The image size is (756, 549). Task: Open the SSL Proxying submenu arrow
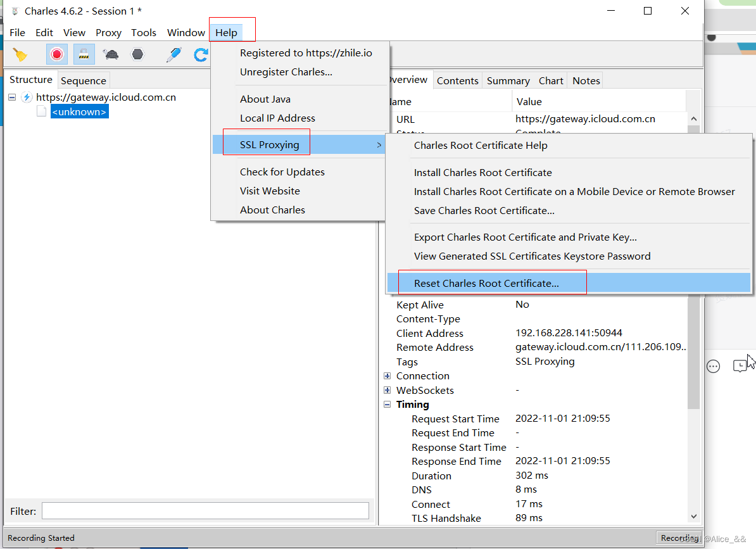click(x=379, y=144)
